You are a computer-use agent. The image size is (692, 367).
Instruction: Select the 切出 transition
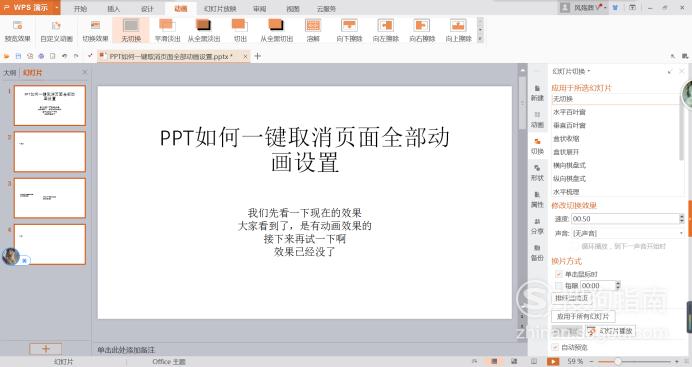click(240, 30)
